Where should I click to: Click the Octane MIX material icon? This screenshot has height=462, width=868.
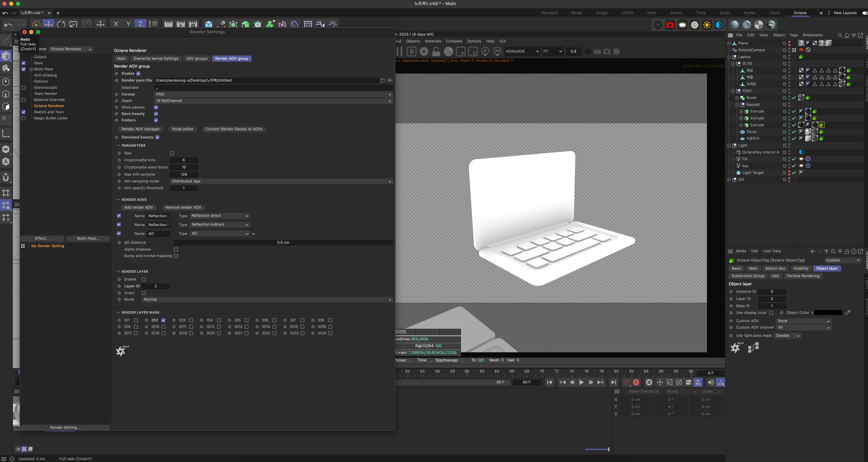[771, 25]
